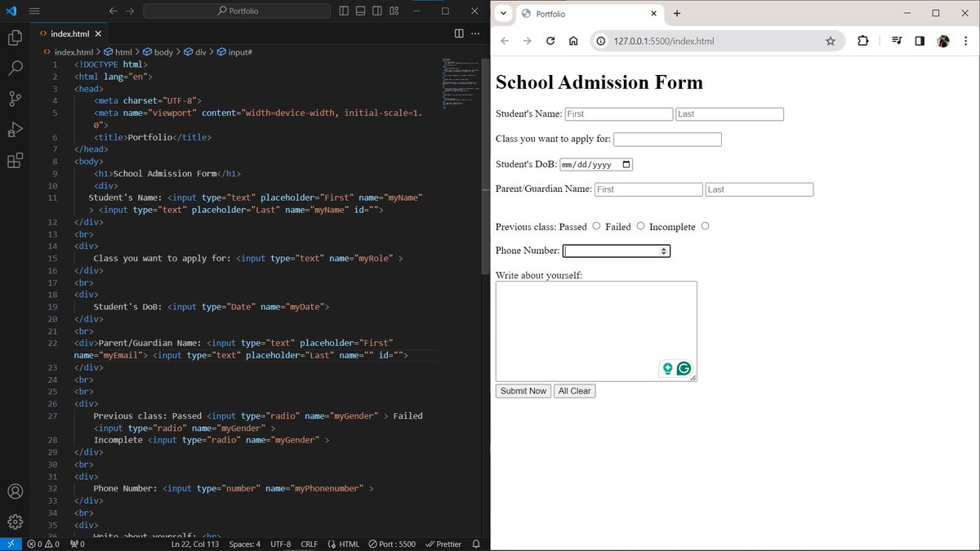Viewport: 980px width, 551px height.
Task: Select the Portfolio browser tab
Action: tap(591, 14)
